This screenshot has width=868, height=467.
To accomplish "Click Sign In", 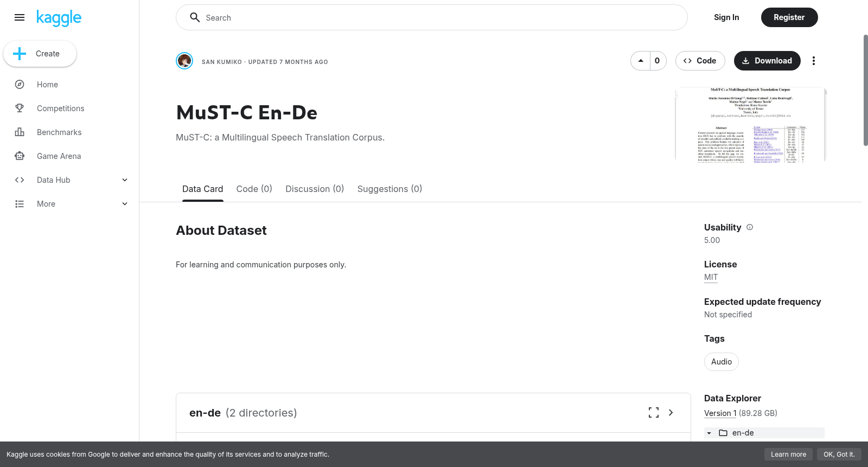I will [726, 17].
